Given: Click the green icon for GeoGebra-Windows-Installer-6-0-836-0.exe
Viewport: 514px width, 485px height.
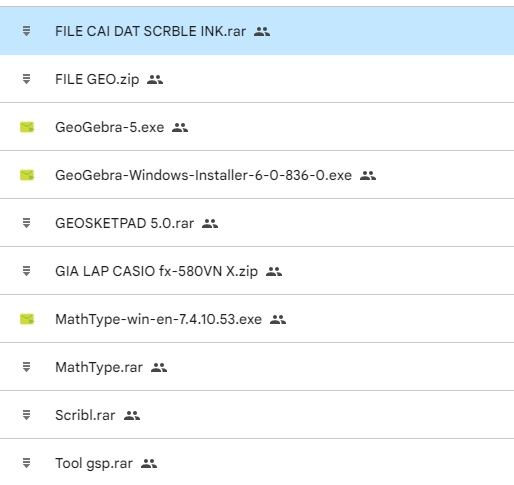Looking at the screenshot, I should point(27,175).
